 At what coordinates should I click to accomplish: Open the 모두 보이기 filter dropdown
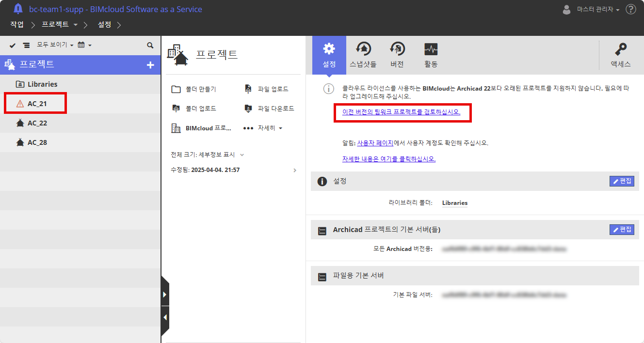pos(55,45)
